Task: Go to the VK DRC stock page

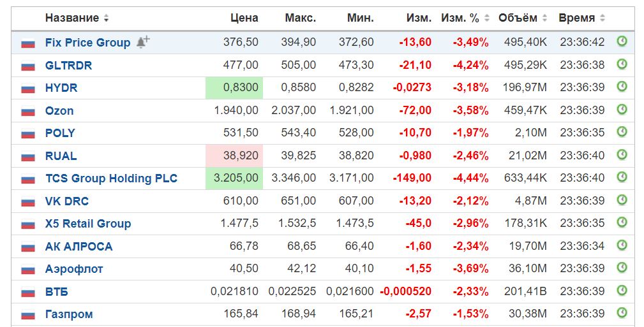Action: [67, 201]
